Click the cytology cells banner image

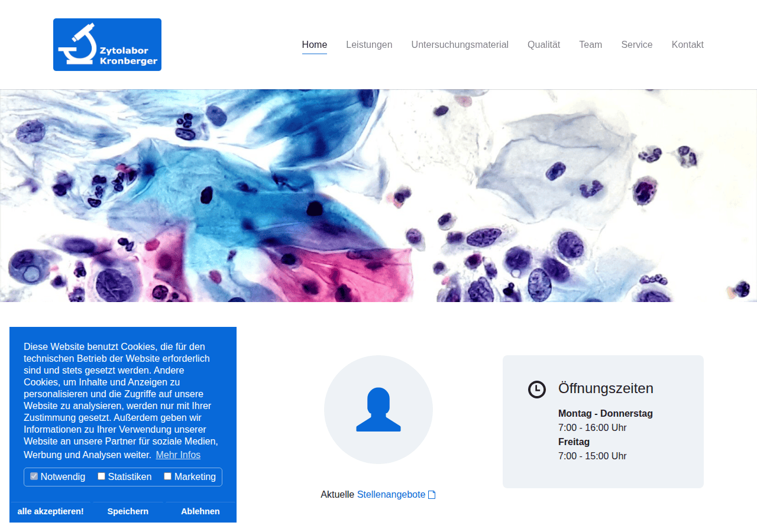point(378,196)
